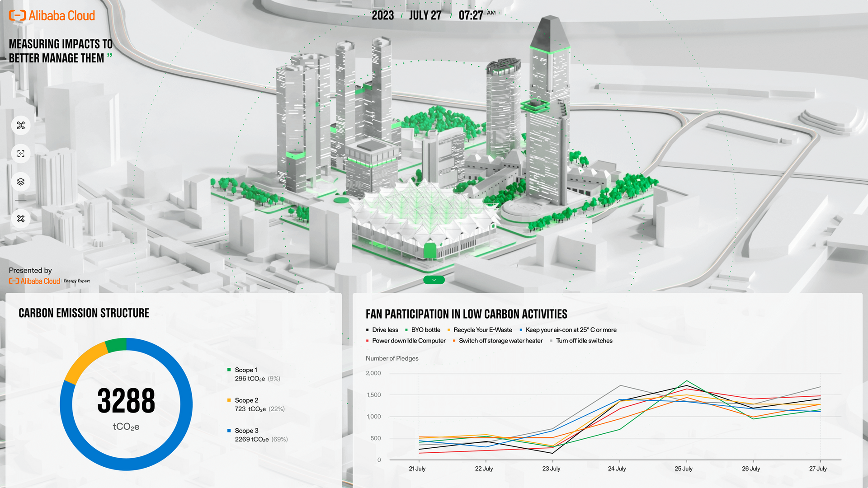Click the 25 July axis marker
The height and width of the screenshot is (488, 868).
coord(684,469)
